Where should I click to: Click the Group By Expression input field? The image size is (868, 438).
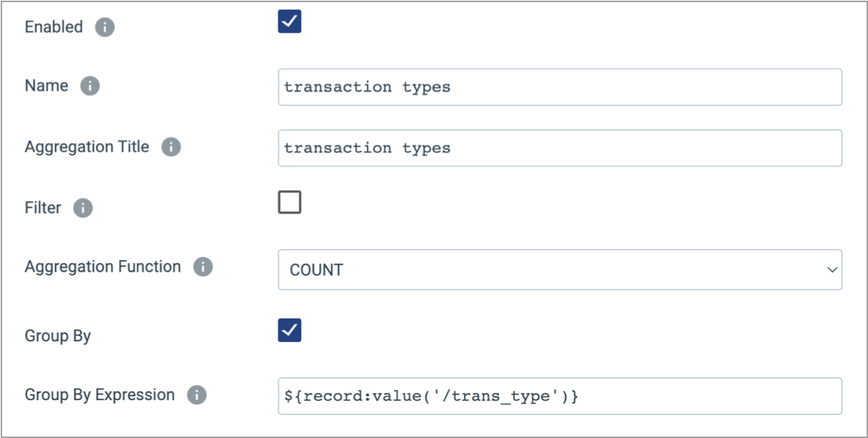[x=560, y=396]
